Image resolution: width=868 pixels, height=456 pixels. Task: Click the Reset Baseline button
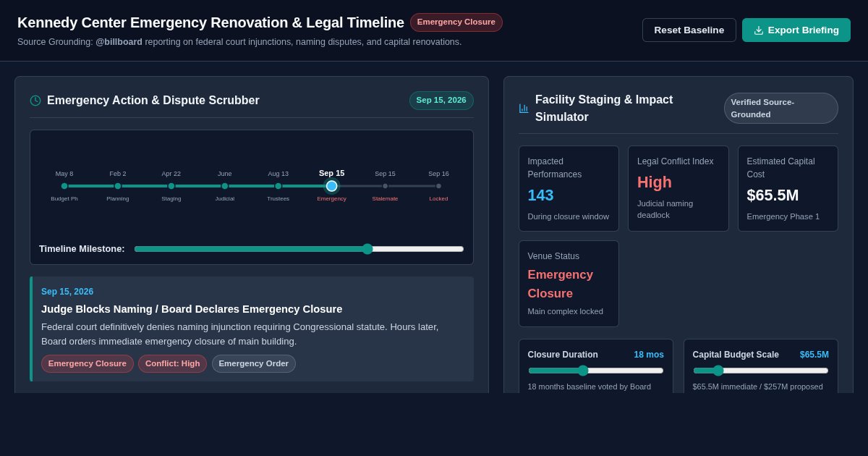(x=689, y=30)
